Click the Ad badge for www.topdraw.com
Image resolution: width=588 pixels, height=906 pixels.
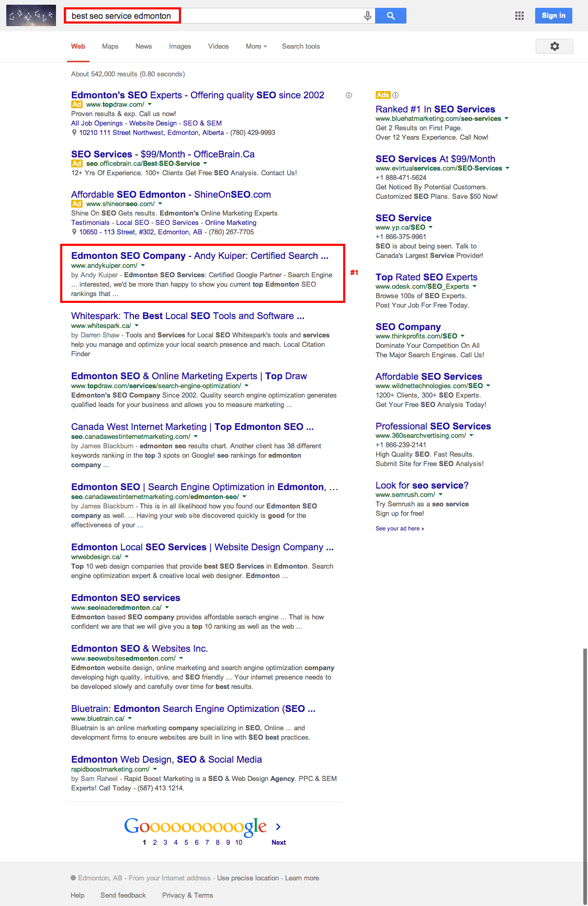tap(77, 105)
